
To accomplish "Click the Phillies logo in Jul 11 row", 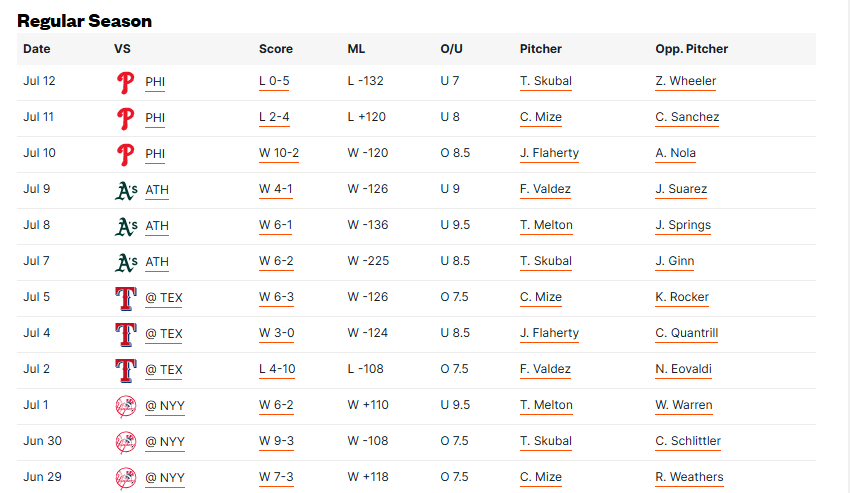I will coord(125,119).
